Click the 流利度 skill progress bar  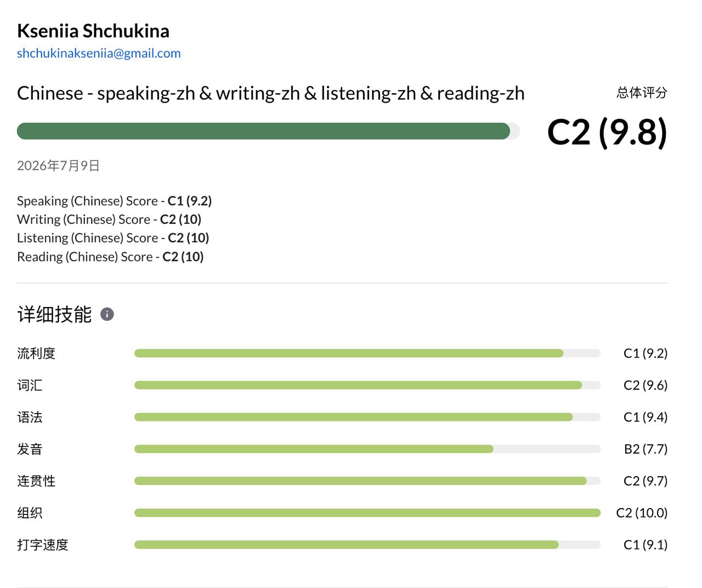click(367, 353)
